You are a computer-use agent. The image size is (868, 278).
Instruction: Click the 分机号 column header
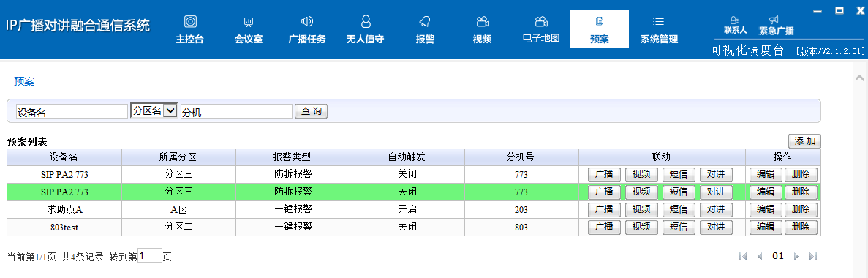(x=521, y=157)
